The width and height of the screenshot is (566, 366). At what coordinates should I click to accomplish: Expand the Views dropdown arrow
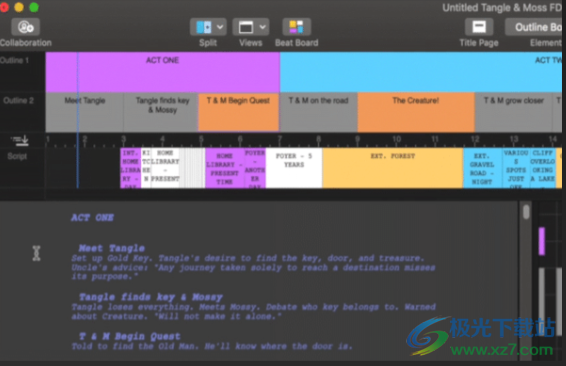262,27
